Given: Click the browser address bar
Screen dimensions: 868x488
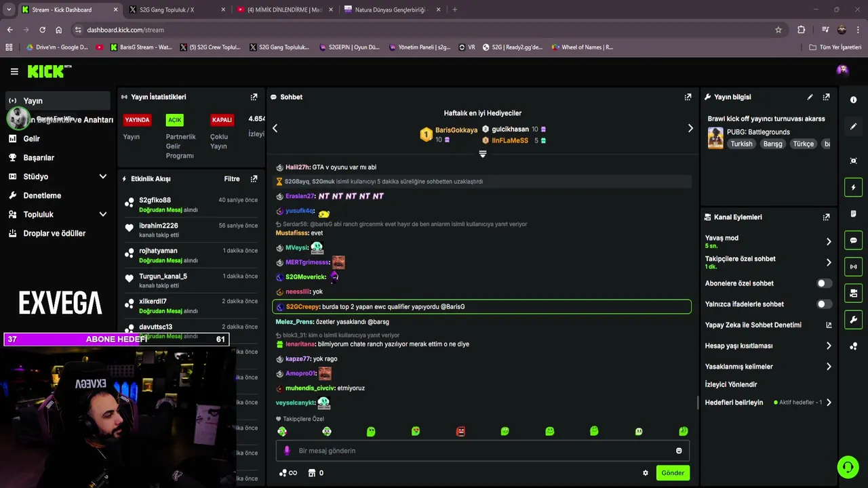Looking at the screenshot, I should pyautogui.click(x=427, y=30).
